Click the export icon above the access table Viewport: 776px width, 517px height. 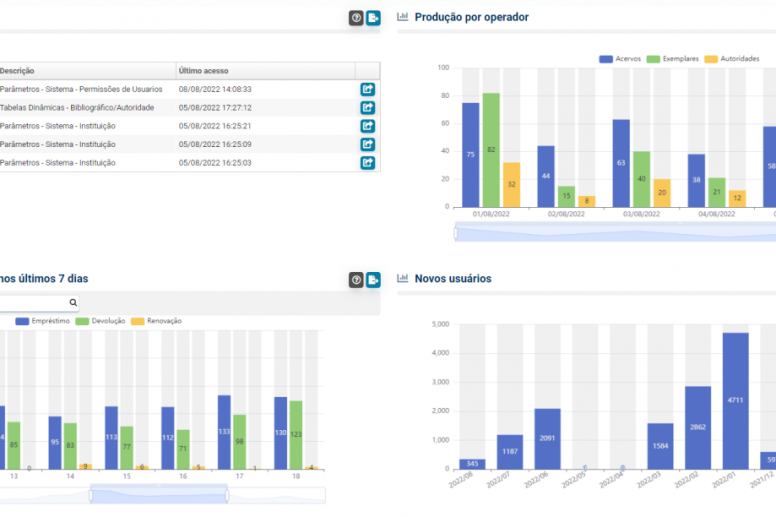click(373, 18)
